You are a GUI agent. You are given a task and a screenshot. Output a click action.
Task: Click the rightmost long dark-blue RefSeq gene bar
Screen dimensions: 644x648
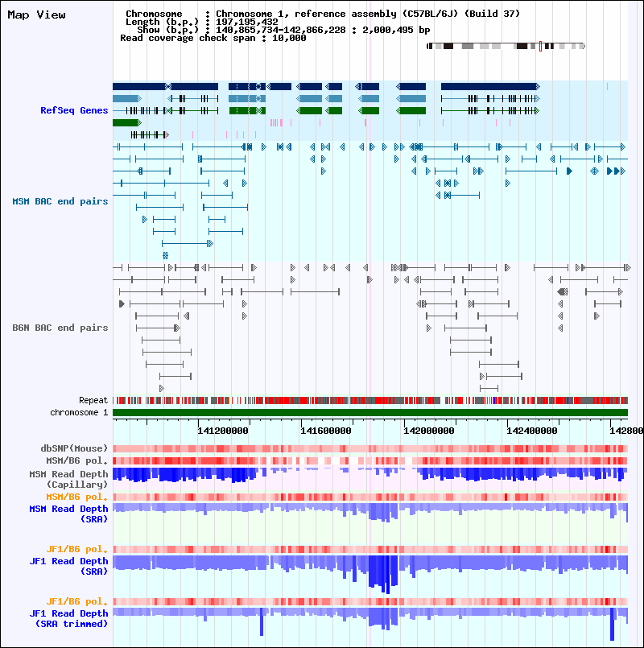(490, 86)
